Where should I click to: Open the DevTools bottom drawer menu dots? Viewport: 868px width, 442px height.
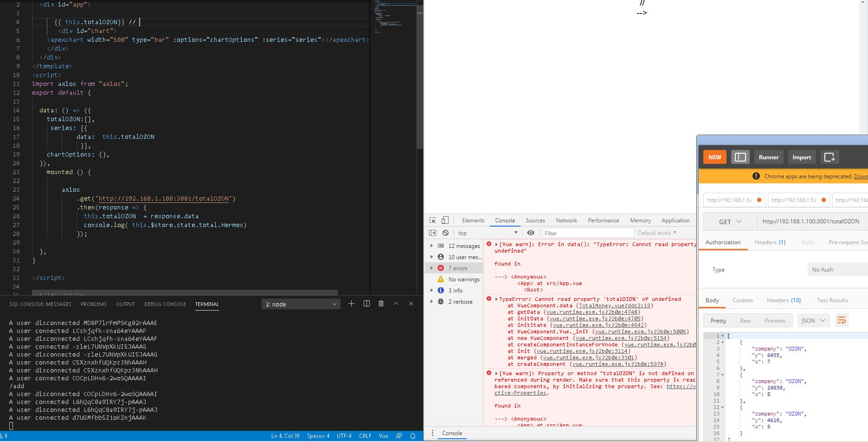click(x=432, y=433)
